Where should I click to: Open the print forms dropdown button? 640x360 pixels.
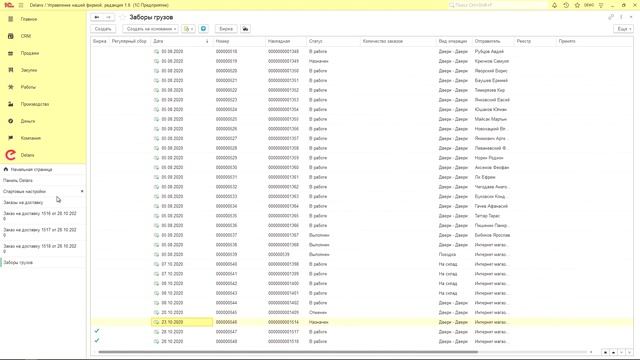188,29
